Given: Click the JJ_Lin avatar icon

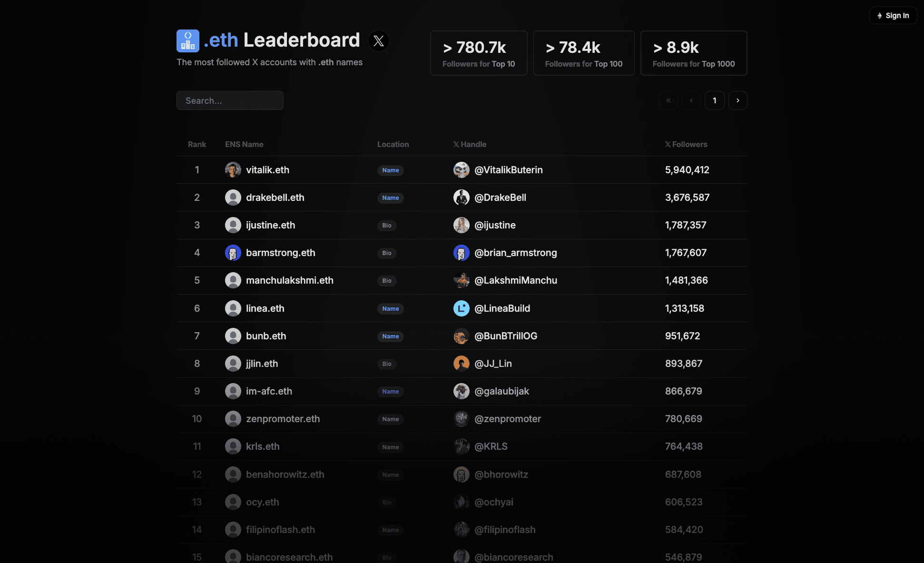Looking at the screenshot, I should pos(461,364).
